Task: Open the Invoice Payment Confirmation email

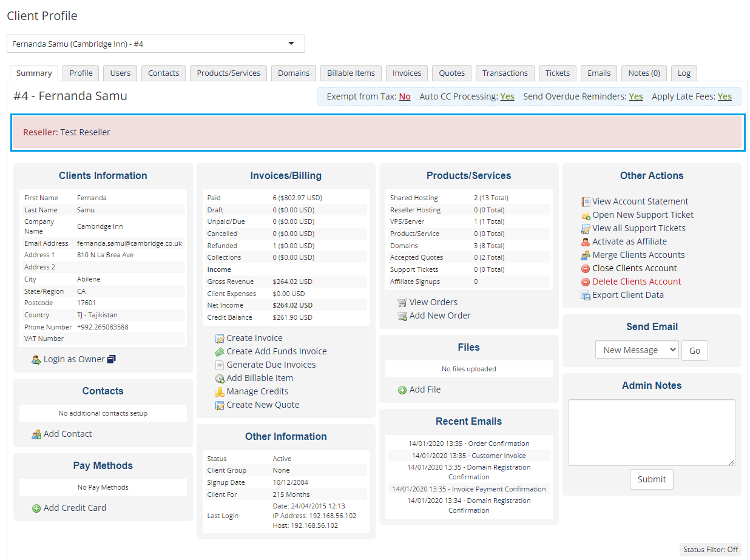Action: 469,489
